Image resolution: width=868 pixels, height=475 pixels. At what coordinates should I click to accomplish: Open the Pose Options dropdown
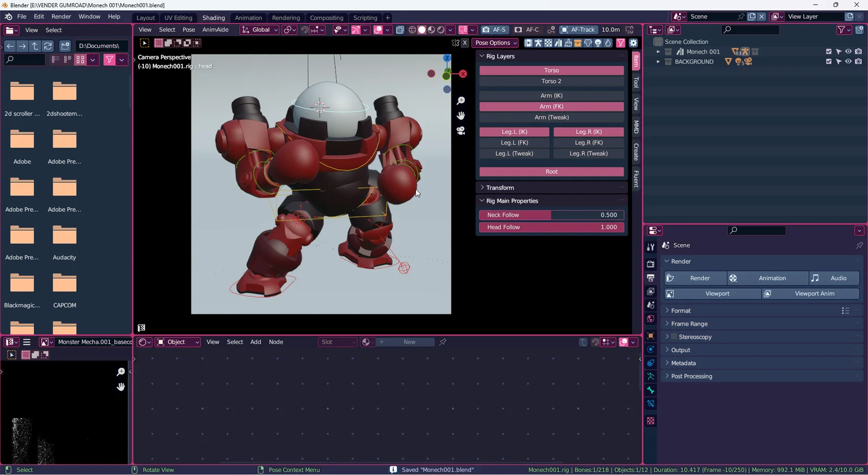click(496, 43)
